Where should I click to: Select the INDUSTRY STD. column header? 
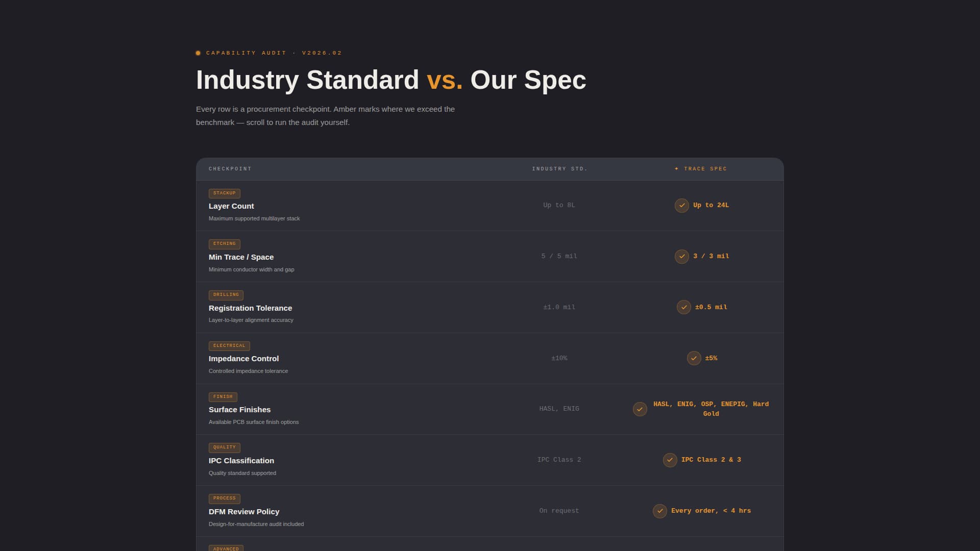click(559, 168)
